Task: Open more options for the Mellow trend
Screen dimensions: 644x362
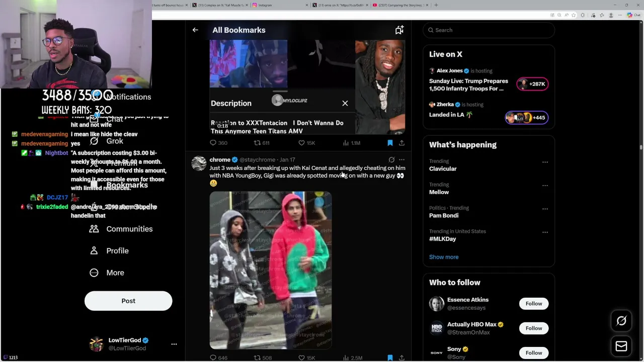Action: click(x=545, y=186)
